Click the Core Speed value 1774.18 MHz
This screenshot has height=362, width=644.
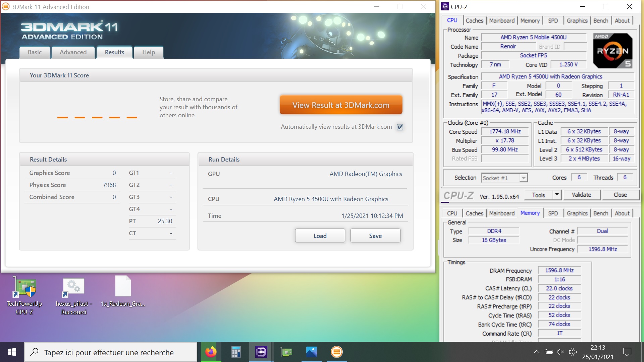tap(505, 131)
